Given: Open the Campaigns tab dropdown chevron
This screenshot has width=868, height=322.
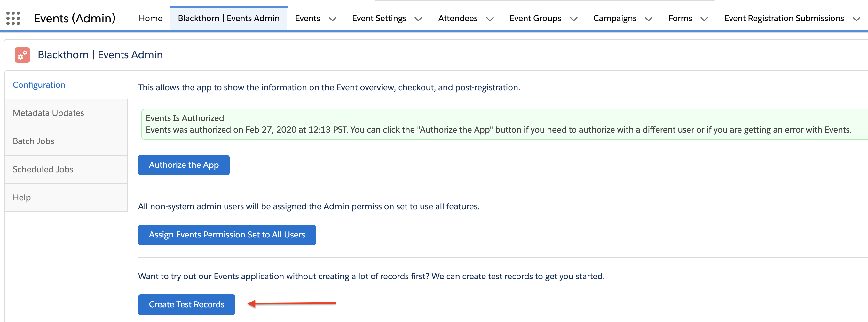Looking at the screenshot, I should click(x=648, y=19).
